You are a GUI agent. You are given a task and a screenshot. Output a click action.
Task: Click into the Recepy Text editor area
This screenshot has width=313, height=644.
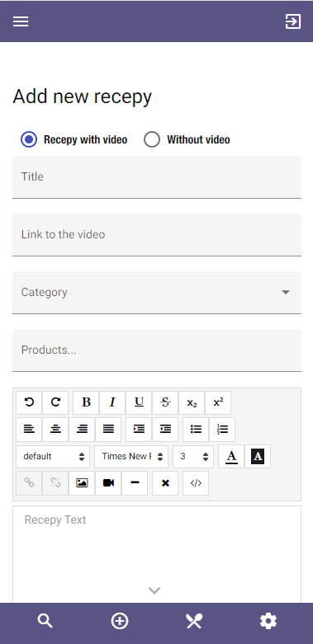click(x=157, y=554)
